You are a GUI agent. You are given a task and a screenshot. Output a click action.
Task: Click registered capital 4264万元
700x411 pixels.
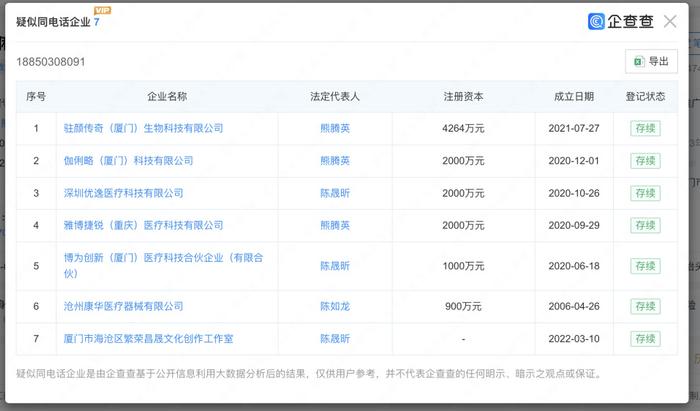(x=463, y=129)
